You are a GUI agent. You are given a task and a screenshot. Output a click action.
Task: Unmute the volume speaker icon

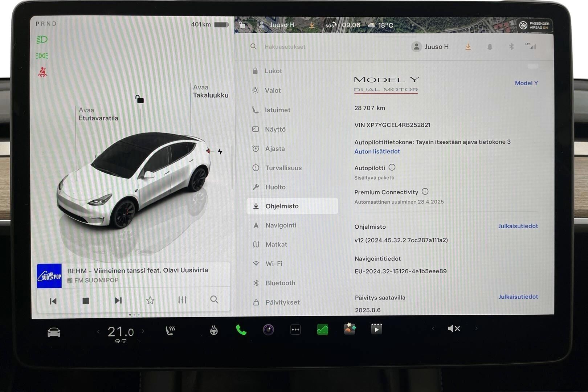[x=454, y=328]
